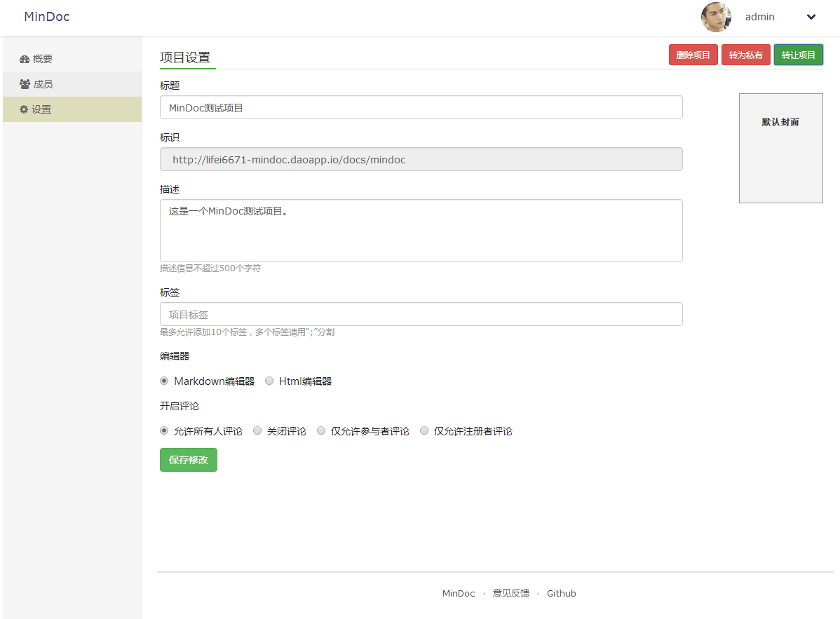This screenshot has width=840, height=619.
Task: Click the dashboard icon beside 概要
Action: click(25, 60)
